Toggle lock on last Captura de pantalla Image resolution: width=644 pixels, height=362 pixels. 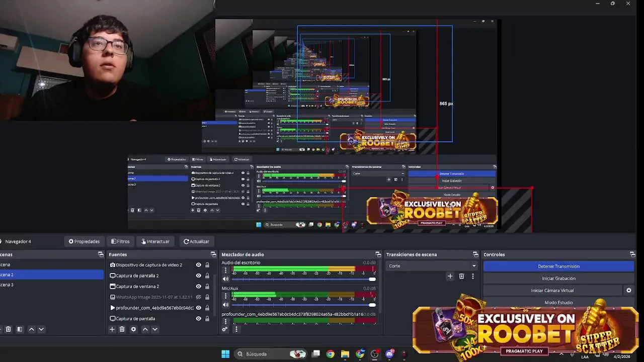207,318
